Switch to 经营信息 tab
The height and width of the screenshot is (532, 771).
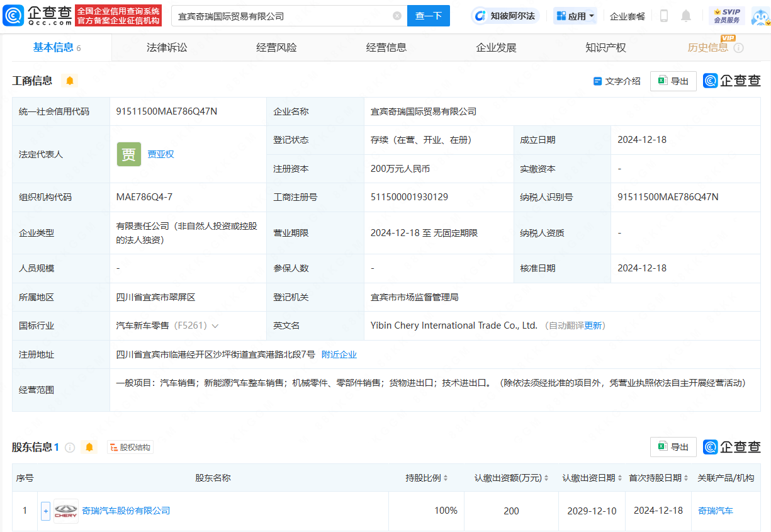tap(386, 47)
